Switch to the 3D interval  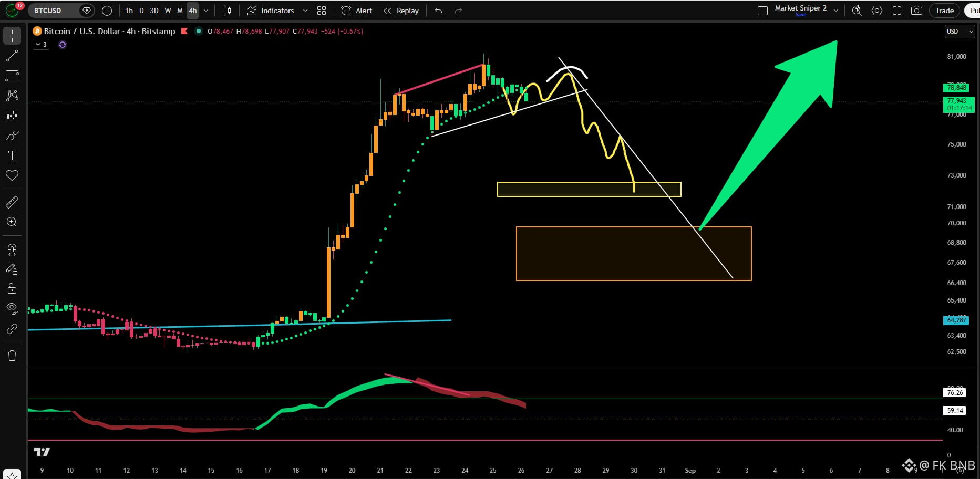pyautogui.click(x=154, y=11)
